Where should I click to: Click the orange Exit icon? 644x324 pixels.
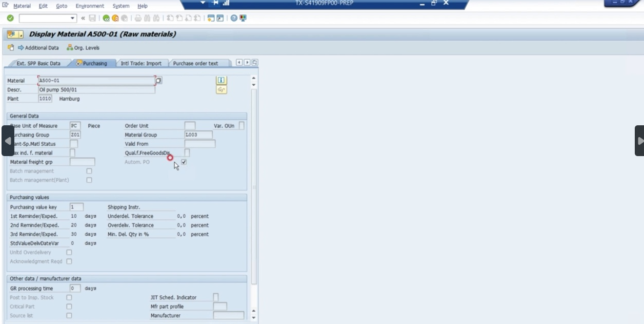(115, 18)
